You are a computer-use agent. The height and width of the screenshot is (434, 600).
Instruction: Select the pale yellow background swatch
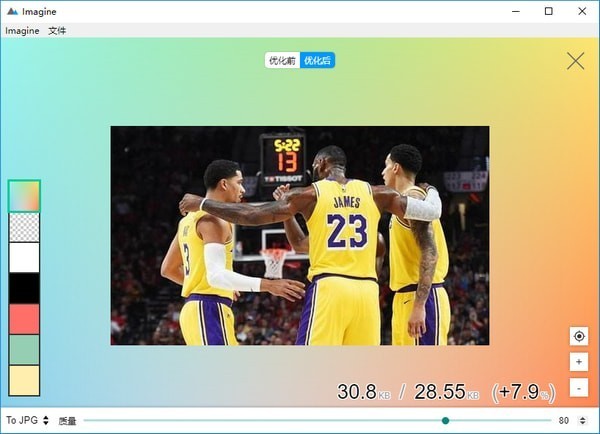[24, 380]
